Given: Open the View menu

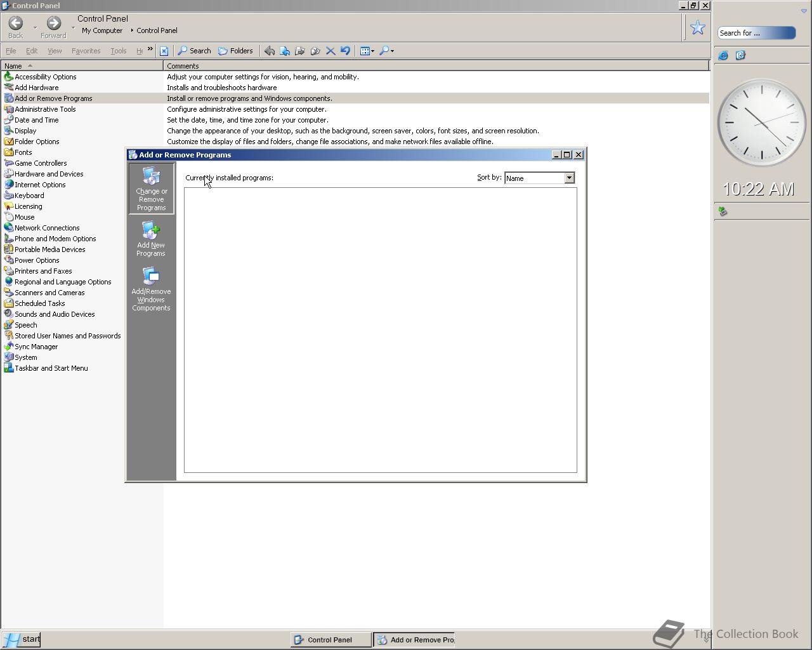Looking at the screenshot, I should point(55,51).
